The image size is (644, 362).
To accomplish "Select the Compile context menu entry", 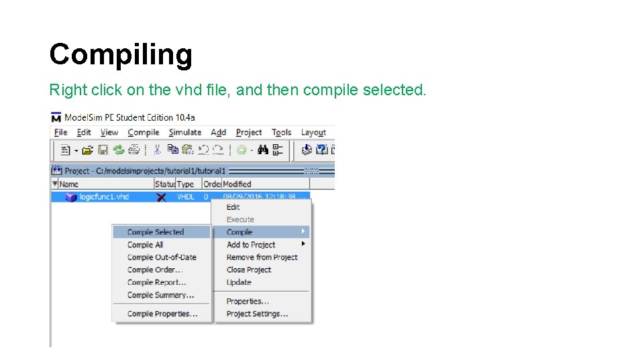I will 261,232.
